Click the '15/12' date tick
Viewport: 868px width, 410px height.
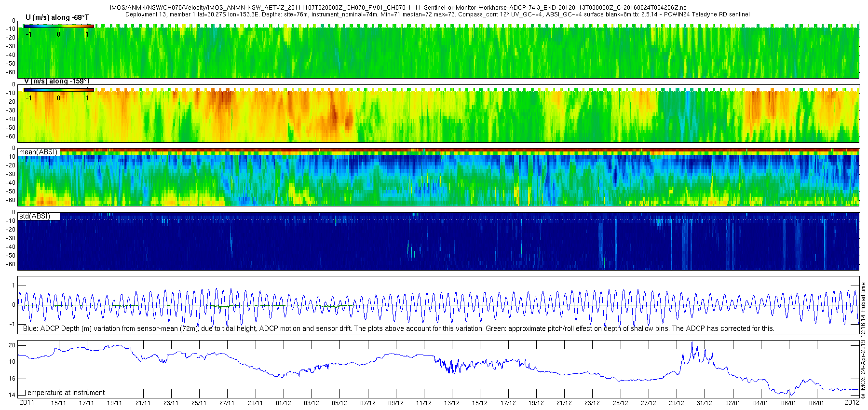pos(479,403)
